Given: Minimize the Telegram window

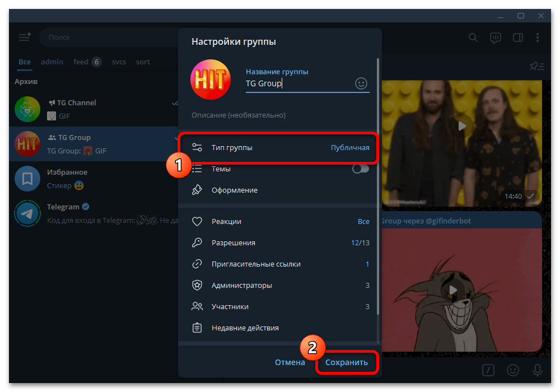Looking at the screenshot, I should pos(500,16).
